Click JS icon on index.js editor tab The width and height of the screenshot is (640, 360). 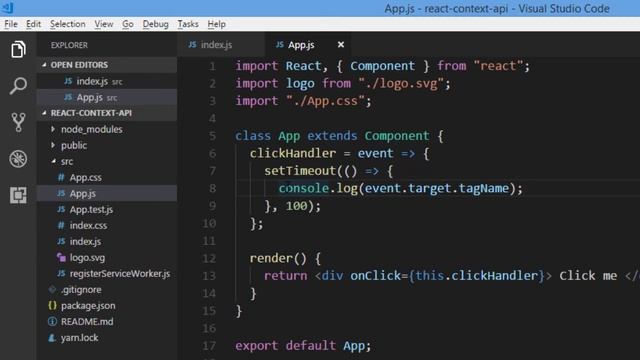(192, 44)
